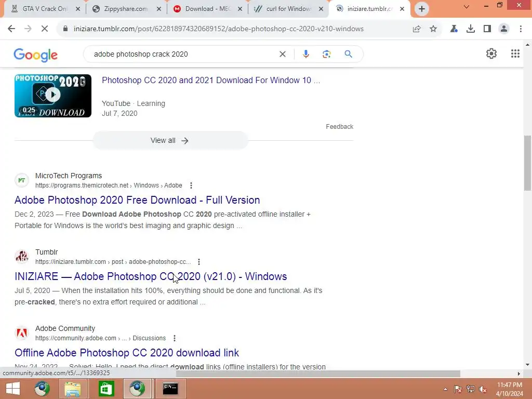This screenshot has width=532, height=399.
Task: Click the MicroTech Programs site favicon
Action: pyautogui.click(x=22, y=180)
